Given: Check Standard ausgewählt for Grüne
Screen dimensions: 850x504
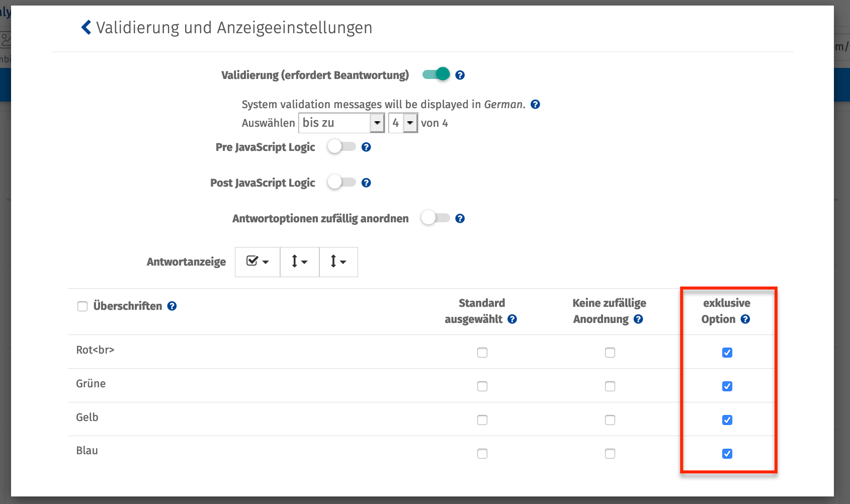Looking at the screenshot, I should [482, 386].
